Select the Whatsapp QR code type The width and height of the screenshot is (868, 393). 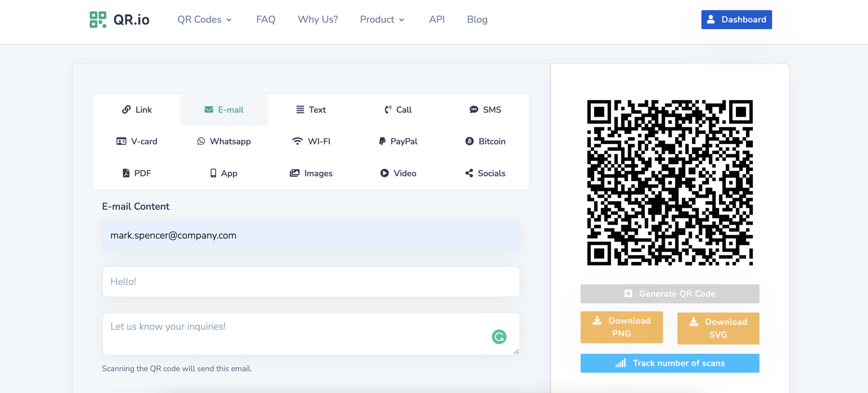click(224, 141)
